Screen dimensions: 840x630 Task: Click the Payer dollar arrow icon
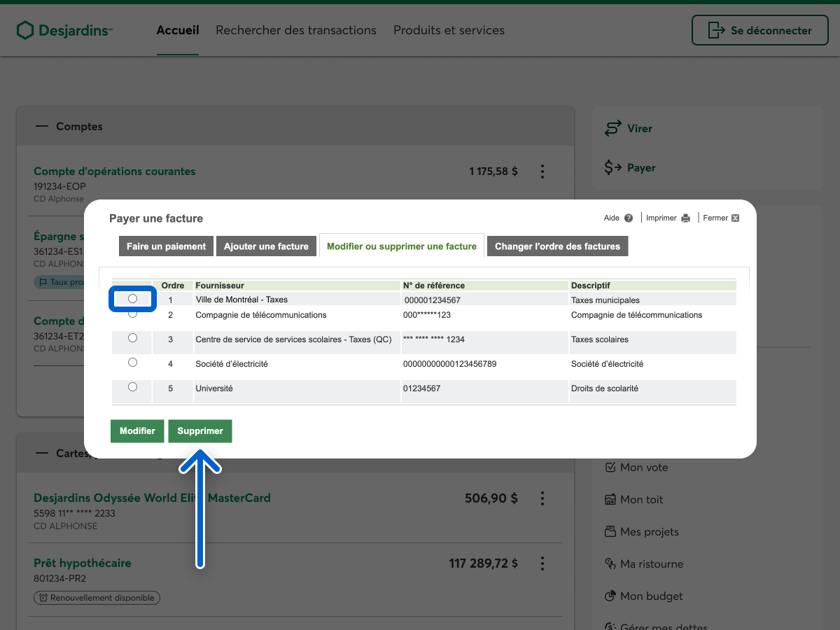coord(613,168)
